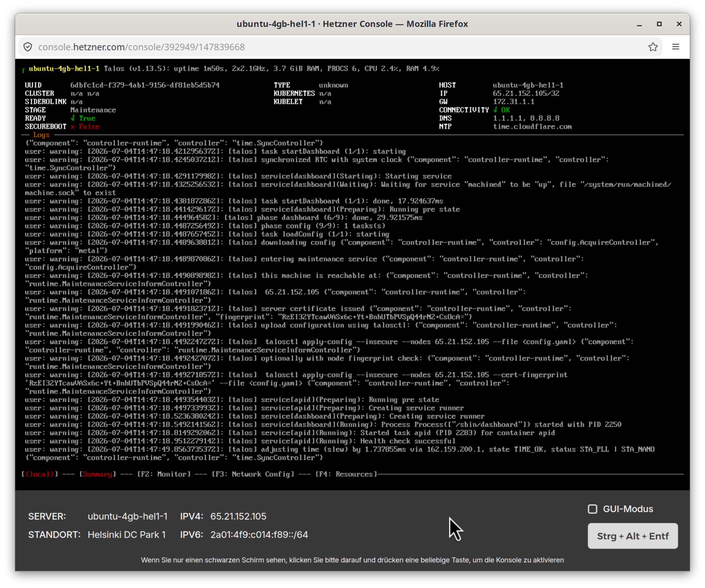The width and height of the screenshot is (705, 588).
Task: Select the Summary tab in Talos dashboard
Action: pyautogui.click(x=97, y=474)
